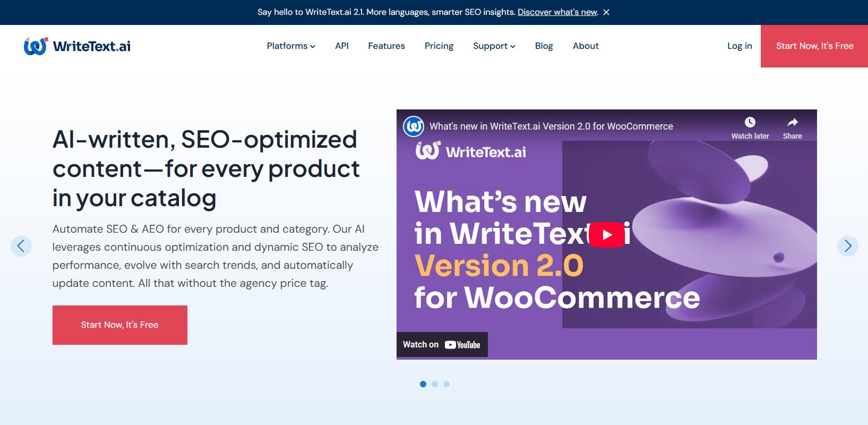Click Watch on YouTube button

[x=442, y=345]
